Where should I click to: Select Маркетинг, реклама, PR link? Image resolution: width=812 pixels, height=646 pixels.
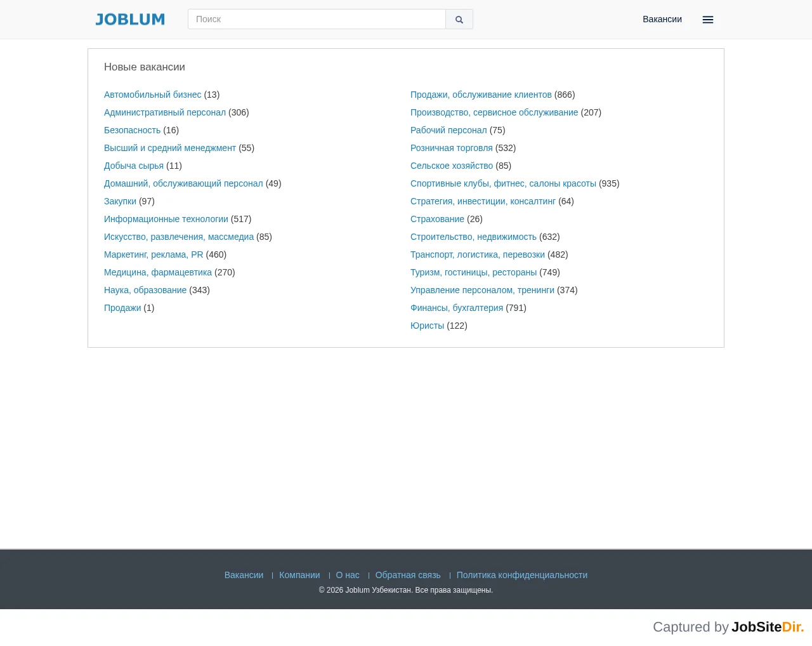click(154, 254)
